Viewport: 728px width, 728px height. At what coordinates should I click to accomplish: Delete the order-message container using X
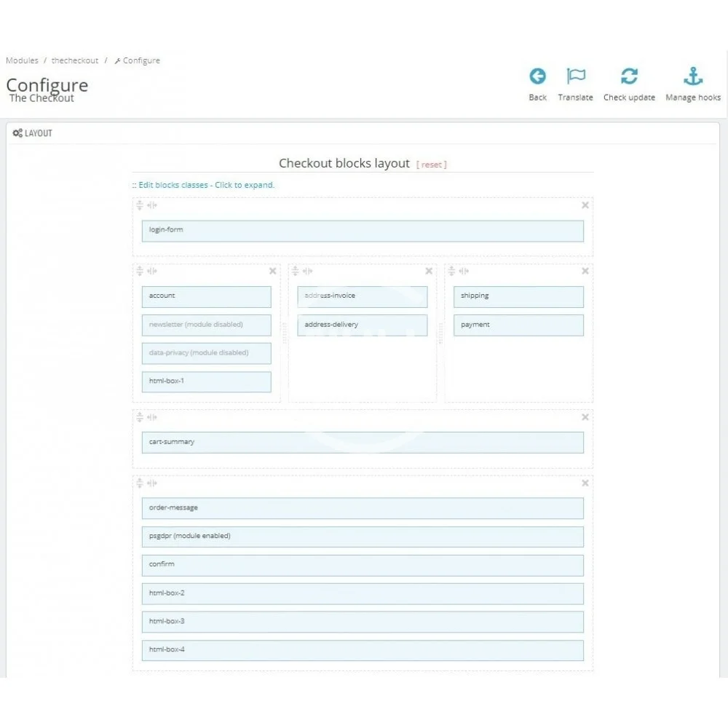pos(585,483)
